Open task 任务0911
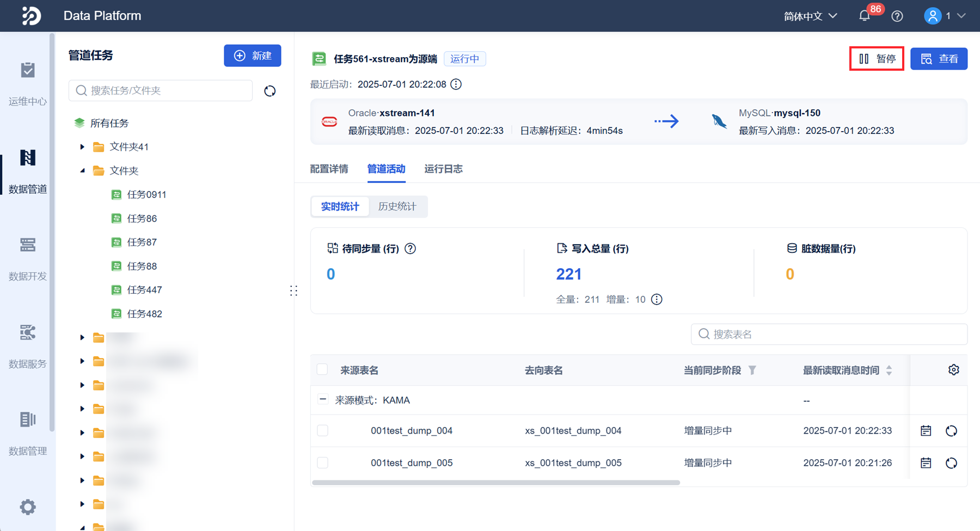The width and height of the screenshot is (980, 531). pos(146,195)
